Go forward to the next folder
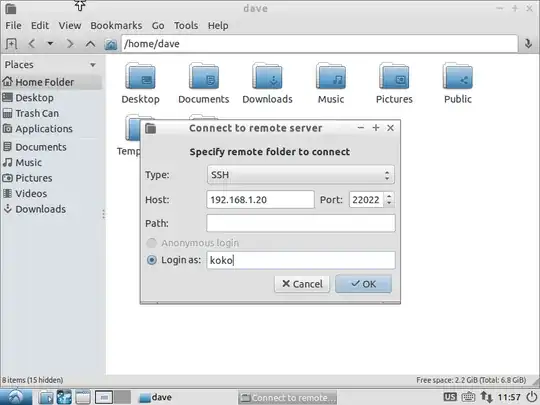Image resolution: width=540 pixels, height=405 pixels. [70, 44]
